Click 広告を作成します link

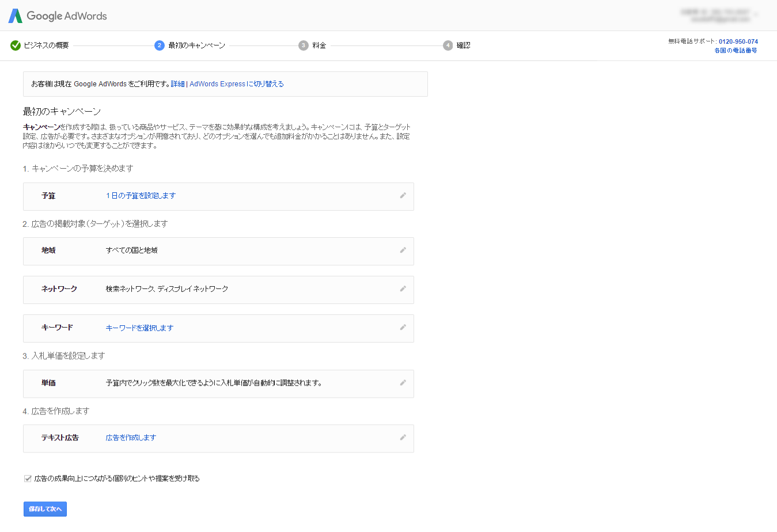click(131, 438)
